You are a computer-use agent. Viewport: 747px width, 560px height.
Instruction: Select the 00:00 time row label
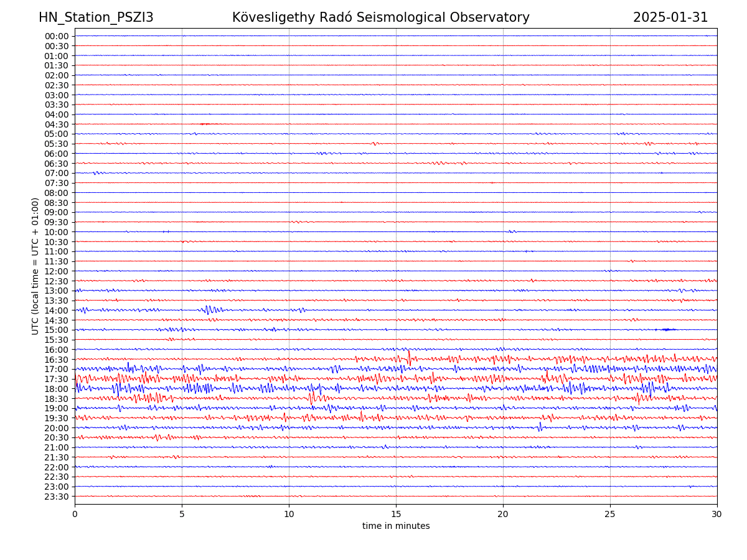[56, 36]
